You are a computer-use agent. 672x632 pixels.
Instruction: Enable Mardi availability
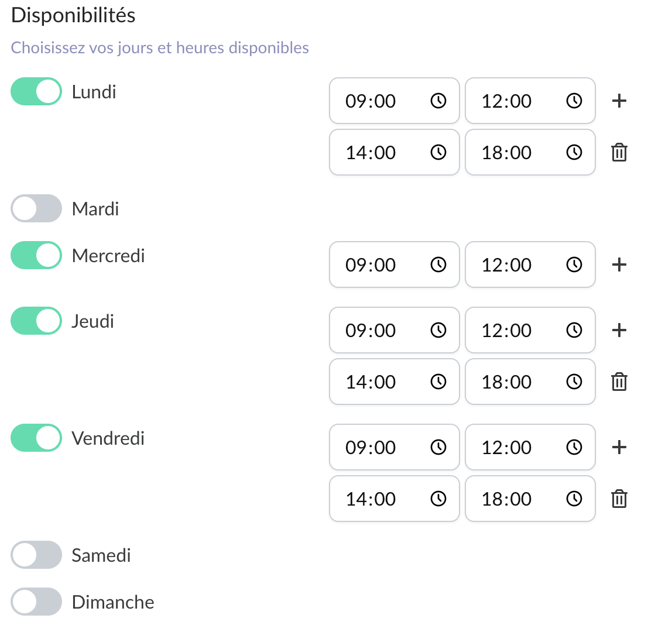[x=36, y=209]
